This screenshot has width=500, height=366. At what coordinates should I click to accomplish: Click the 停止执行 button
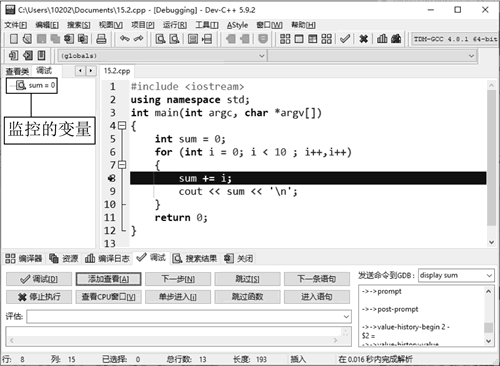[39, 297]
